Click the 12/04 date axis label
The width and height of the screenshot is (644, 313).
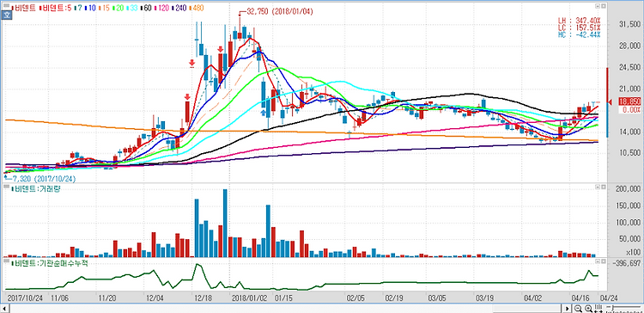pyautogui.click(x=155, y=298)
